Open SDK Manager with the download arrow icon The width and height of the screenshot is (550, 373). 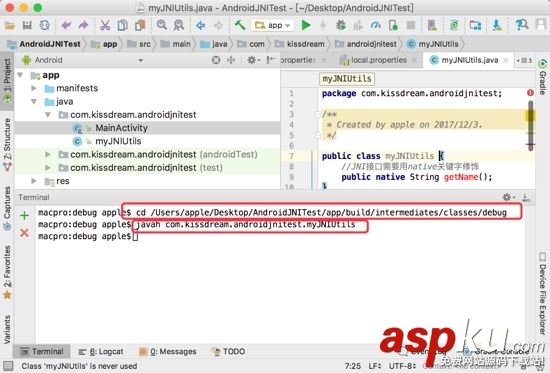point(497,25)
